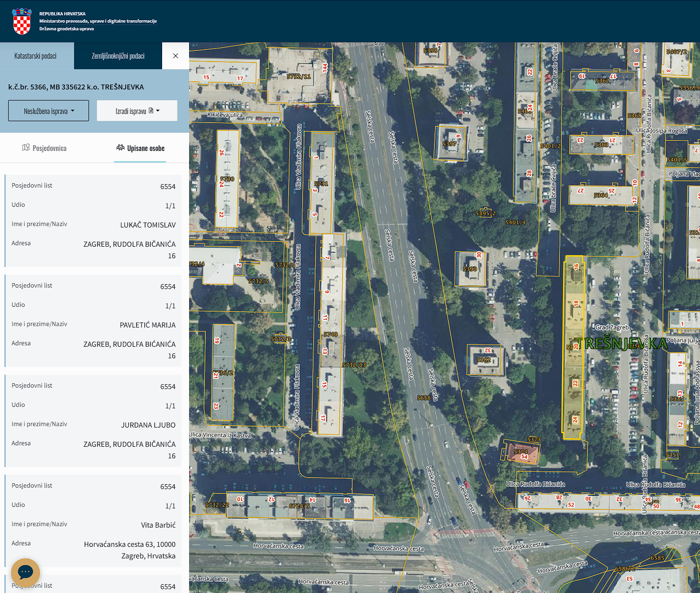The width and height of the screenshot is (700, 593).
Task: Open the chat support bubble
Action: 25,572
